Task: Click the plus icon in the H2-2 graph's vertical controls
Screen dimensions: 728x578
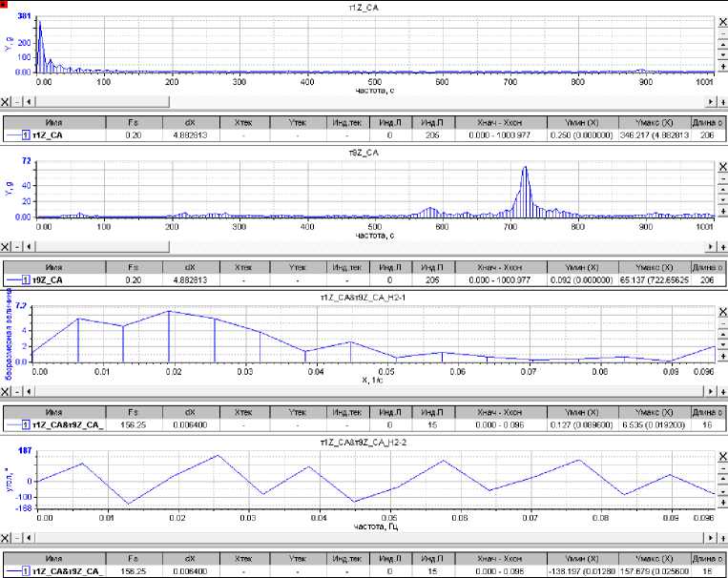Action: pos(723,503)
